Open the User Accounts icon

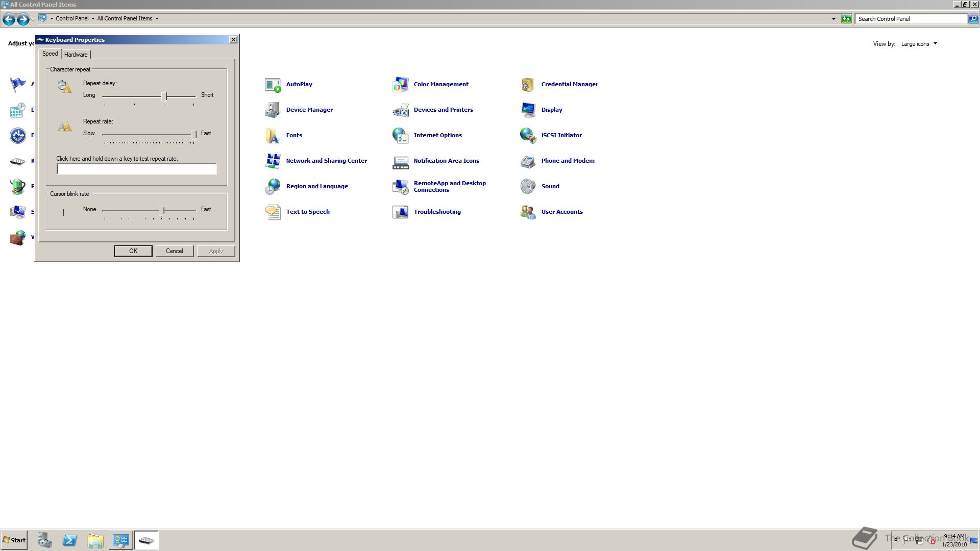point(528,212)
